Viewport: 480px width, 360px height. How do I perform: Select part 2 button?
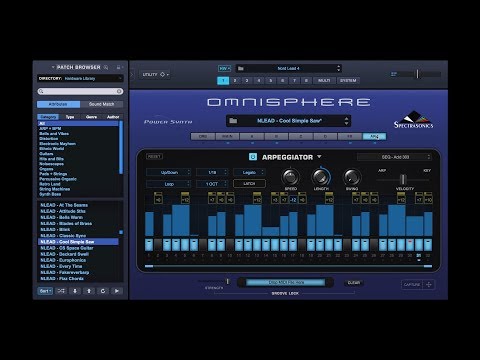coord(235,81)
